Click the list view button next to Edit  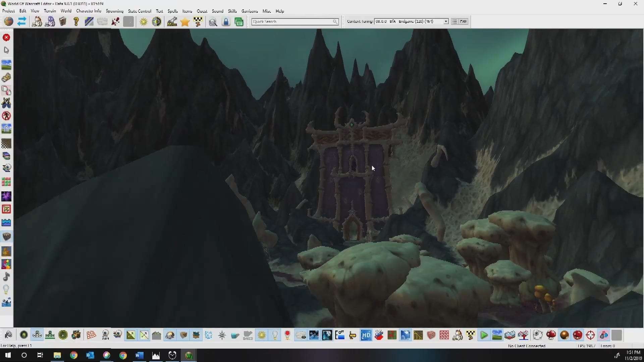454,21
